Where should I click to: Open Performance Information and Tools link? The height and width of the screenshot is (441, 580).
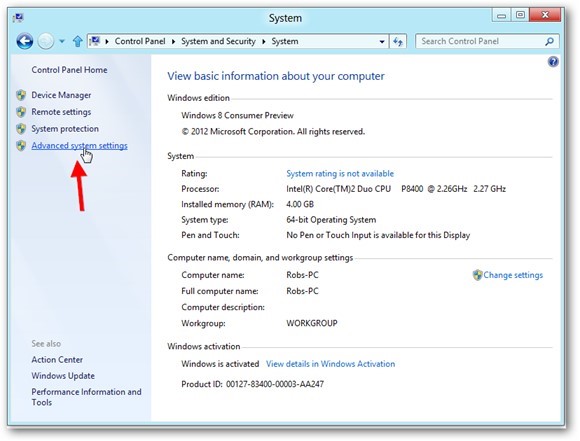pyautogui.click(x=86, y=397)
